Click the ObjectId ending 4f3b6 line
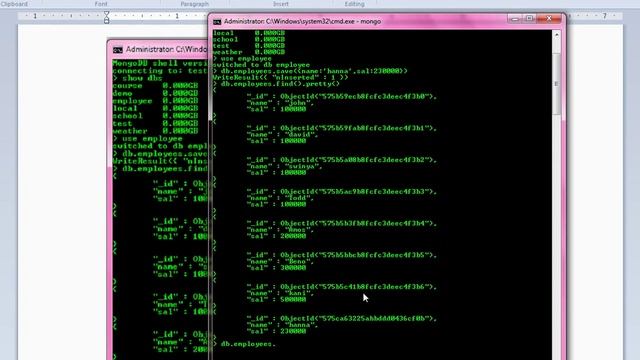This screenshot has height=360, width=640. (342, 287)
